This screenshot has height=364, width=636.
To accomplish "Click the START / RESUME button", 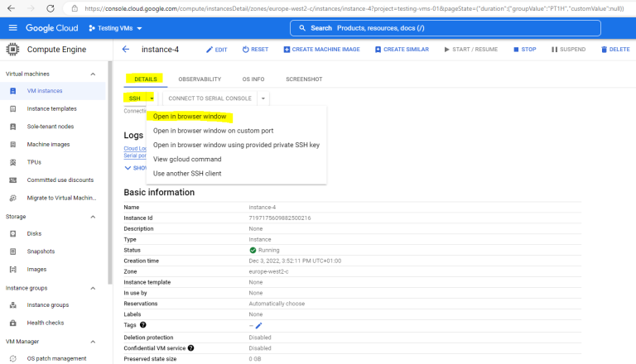I will coord(471,50).
